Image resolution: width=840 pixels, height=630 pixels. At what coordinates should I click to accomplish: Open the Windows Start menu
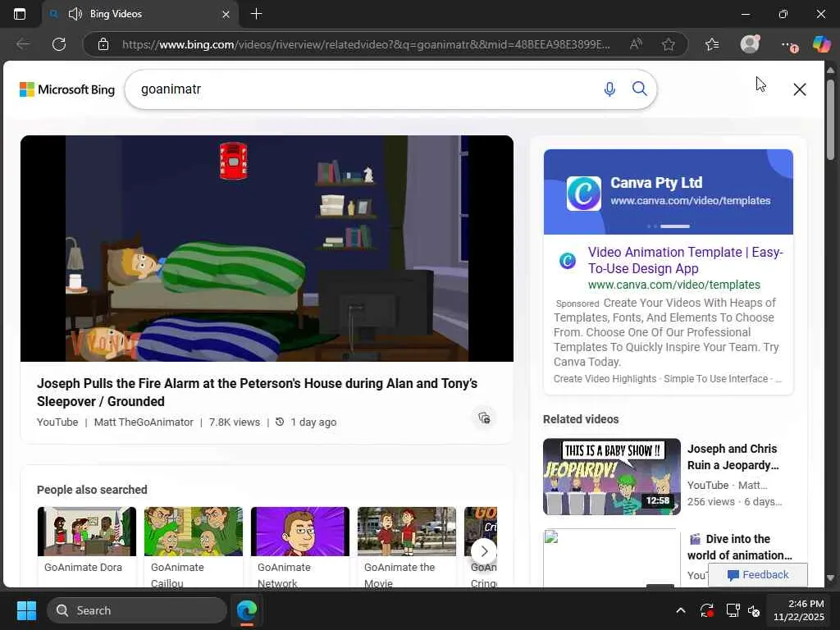[x=26, y=610]
